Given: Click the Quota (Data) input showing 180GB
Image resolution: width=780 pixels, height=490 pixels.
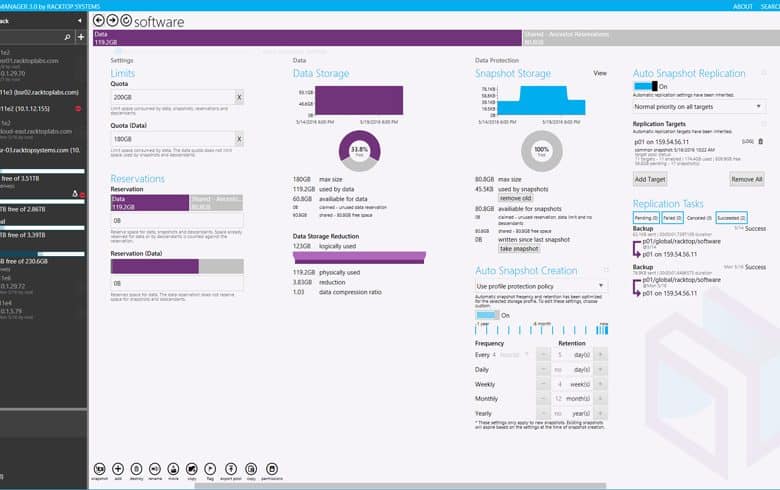Looking at the screenshot, I should (172, 139).
